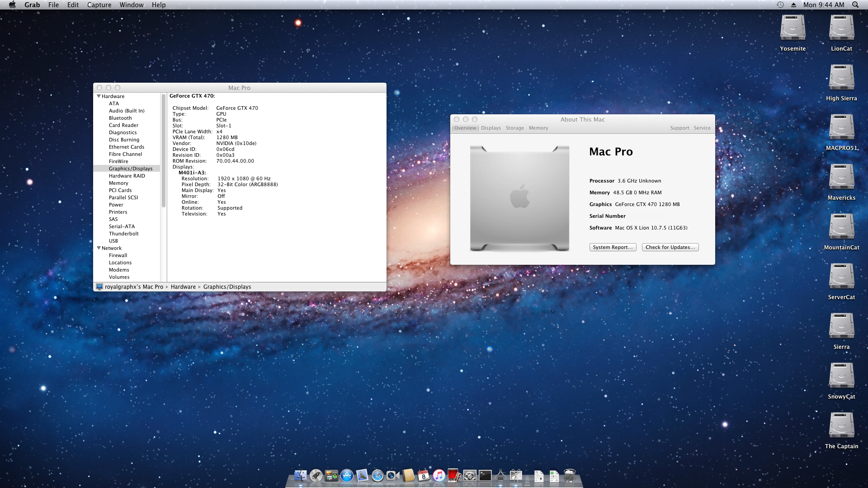
Task: Switch to Memory tab in About This Mac
Action: click(x=538, y=128)
